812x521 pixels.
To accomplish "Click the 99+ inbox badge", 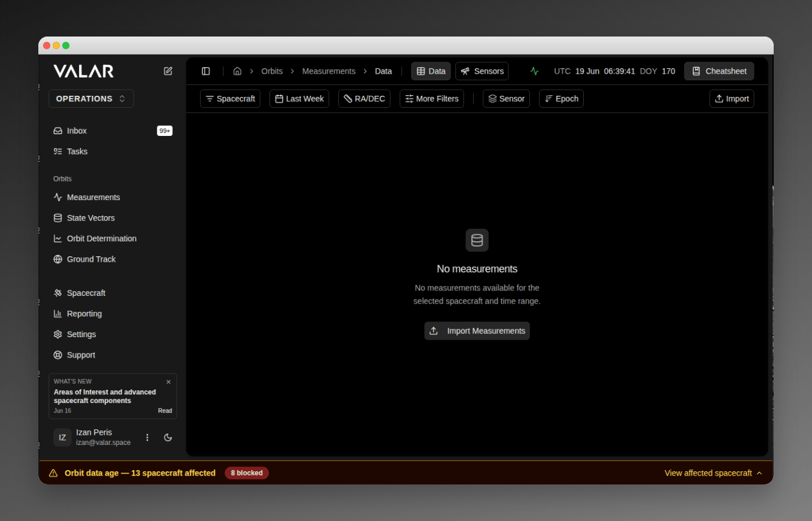I will pyautogui.click(x=165, y=131).
